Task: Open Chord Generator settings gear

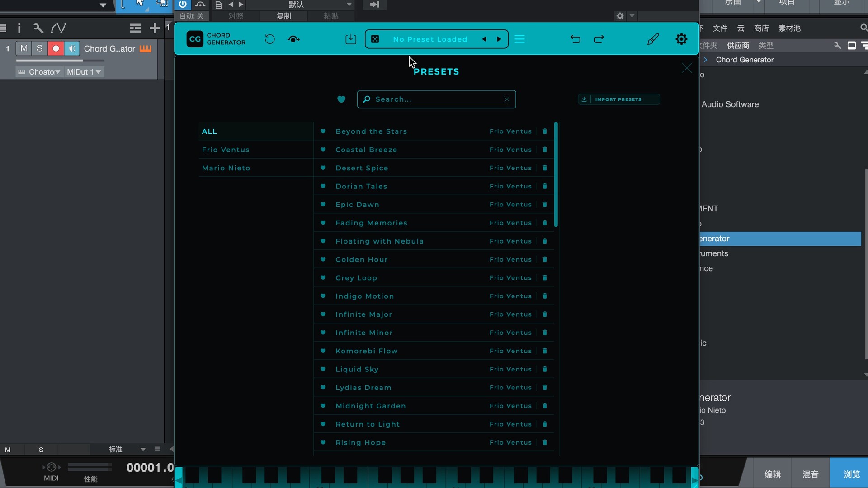Action: (x=681, y=39)
